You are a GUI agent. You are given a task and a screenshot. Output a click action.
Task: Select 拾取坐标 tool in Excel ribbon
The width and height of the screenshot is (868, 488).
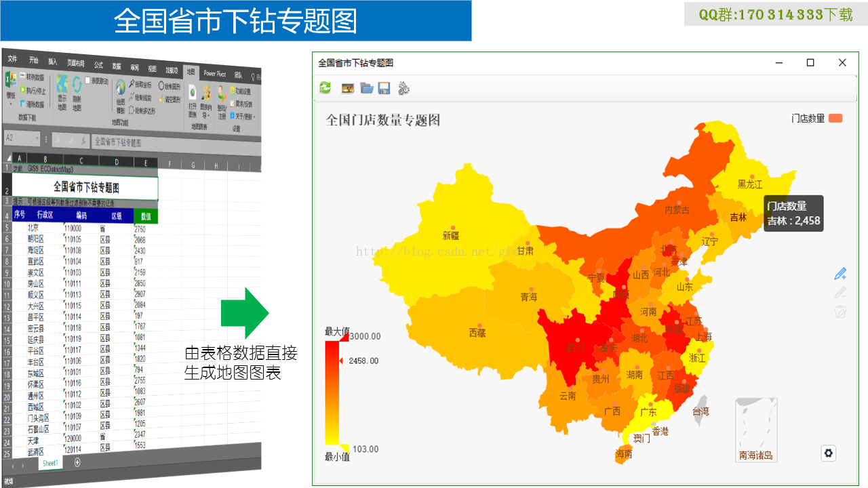pyautogui.click(x=140, y=84)
